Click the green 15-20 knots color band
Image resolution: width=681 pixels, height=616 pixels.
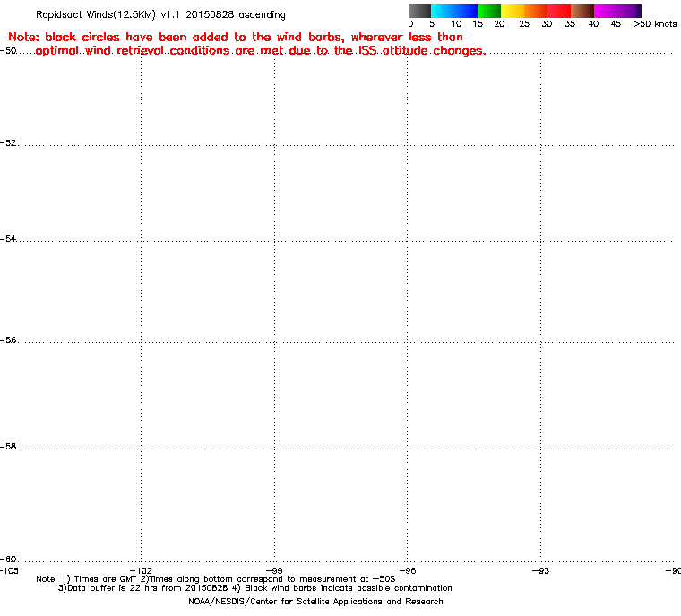click(489, 11)
